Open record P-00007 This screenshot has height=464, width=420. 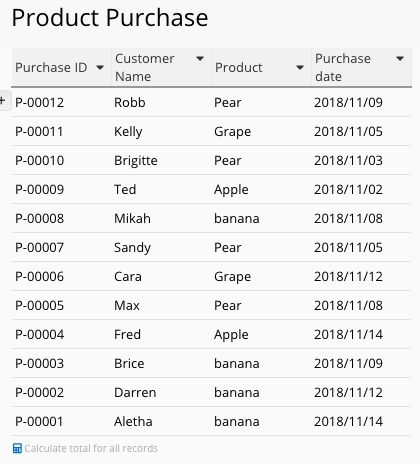[x=39, y=248]
